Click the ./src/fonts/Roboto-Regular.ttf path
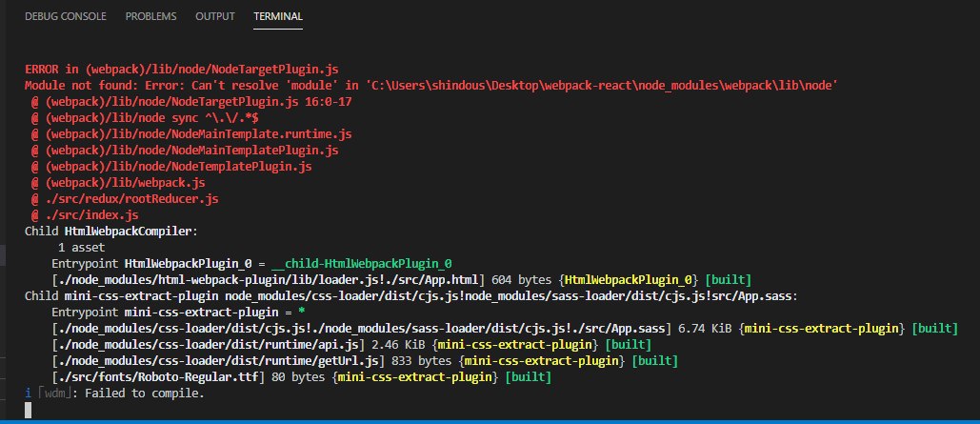Image resolution: width=980 pixels, height=424 pixels. pyautogui.click(x=159, y=377)
